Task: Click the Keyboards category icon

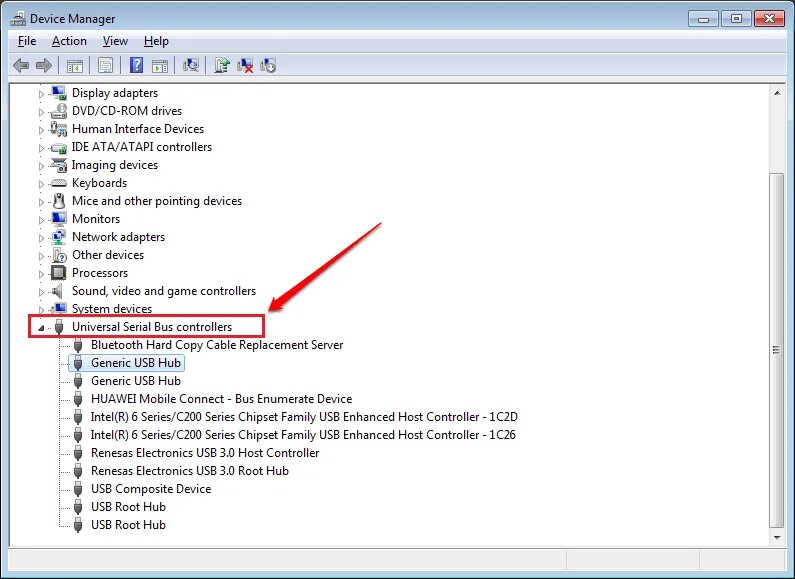Action: click(59, 183)
